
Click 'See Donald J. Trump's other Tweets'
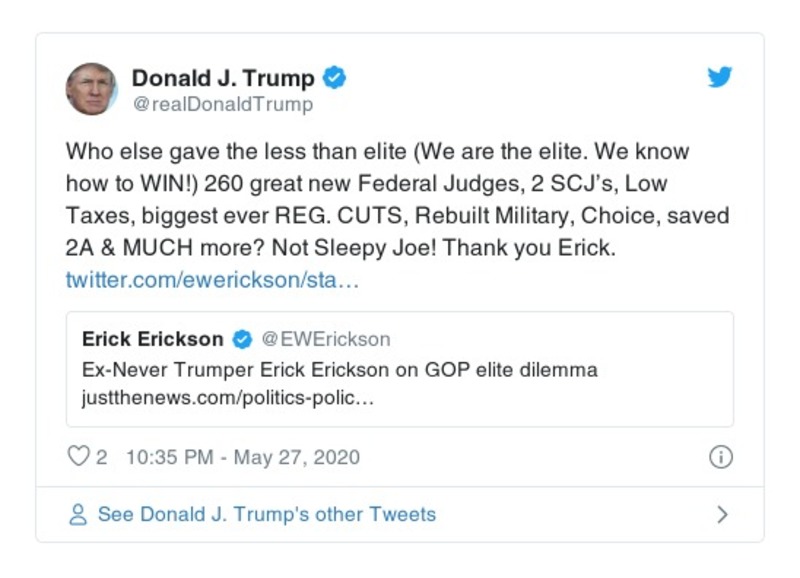(x=266, y=515)
